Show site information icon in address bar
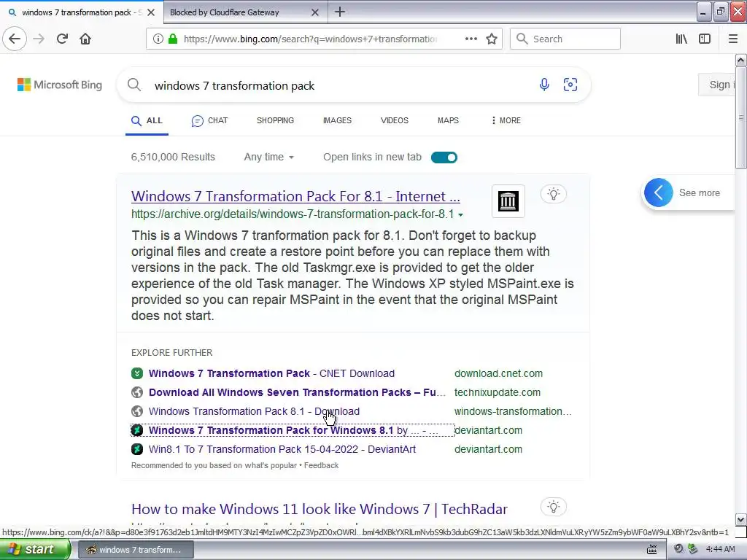 click(158, 39)
